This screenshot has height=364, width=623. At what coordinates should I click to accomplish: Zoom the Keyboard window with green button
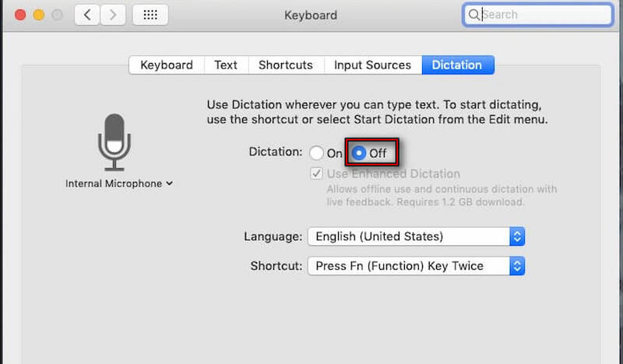click(55, 15)
